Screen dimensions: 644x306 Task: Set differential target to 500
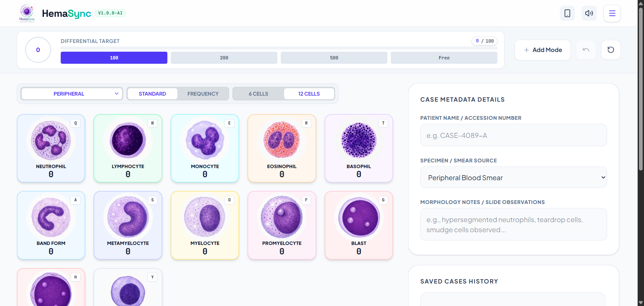tap(334, 58)
